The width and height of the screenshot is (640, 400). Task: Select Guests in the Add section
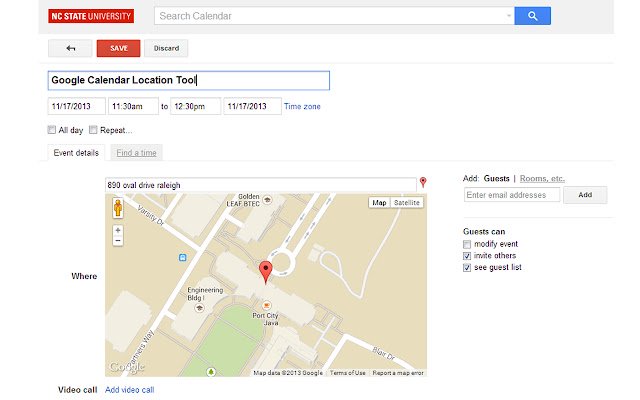496,178
